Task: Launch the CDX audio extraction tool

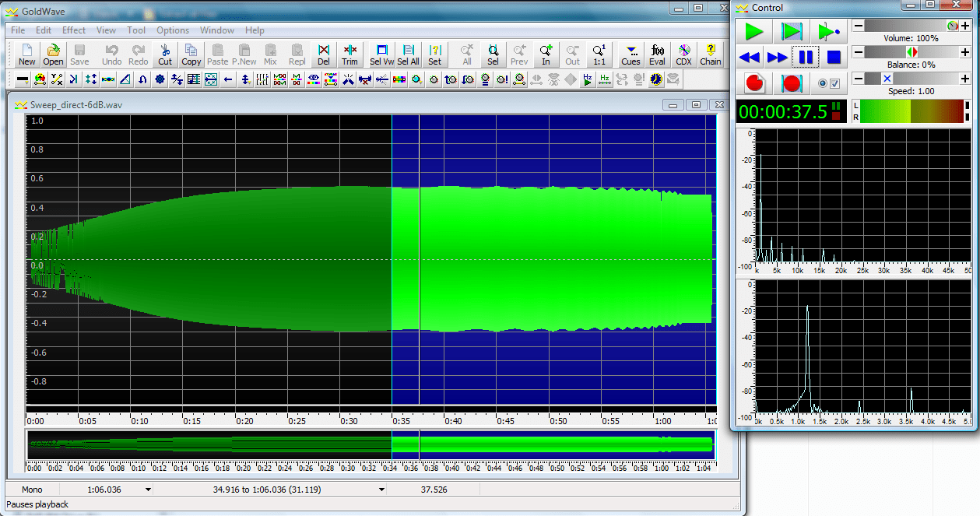Action: (x=683, y=54)
